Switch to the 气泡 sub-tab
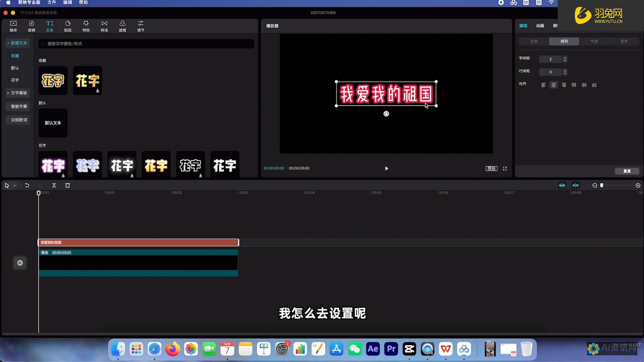The width and height of the screenshot is (644, 362). click(x=594, y=42)
